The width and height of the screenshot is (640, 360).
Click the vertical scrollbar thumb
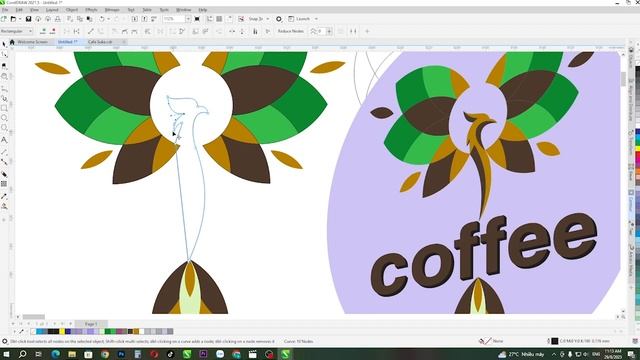623,79
